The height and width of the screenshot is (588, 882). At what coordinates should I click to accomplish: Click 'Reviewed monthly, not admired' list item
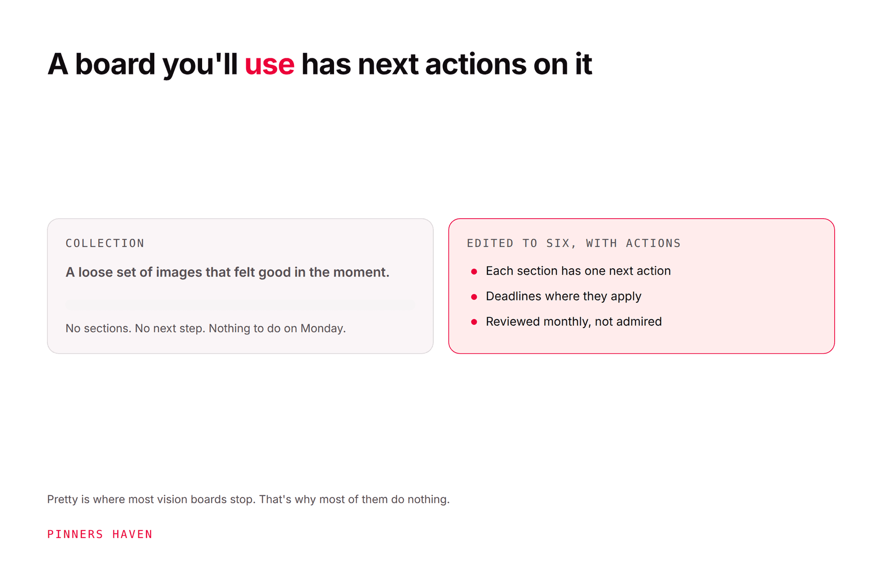click(574, 322)
